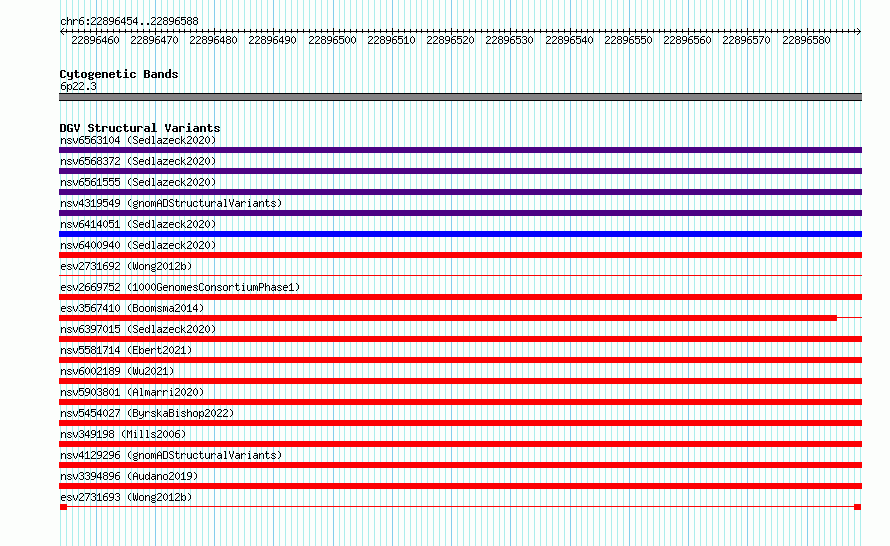This screenshot has width=890, height=546.
Task: Click ruler position 22896540
Action: (x=569, y=40)
